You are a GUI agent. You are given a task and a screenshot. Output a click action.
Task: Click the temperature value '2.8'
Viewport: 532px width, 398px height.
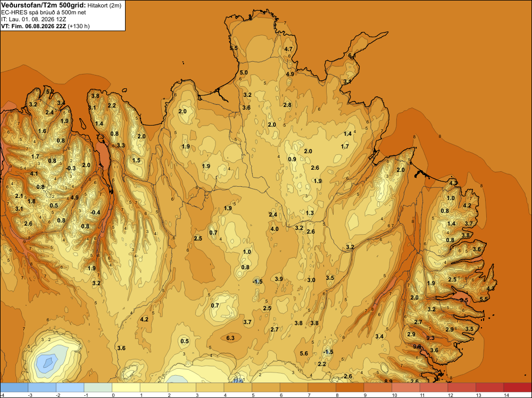[287, 105]
